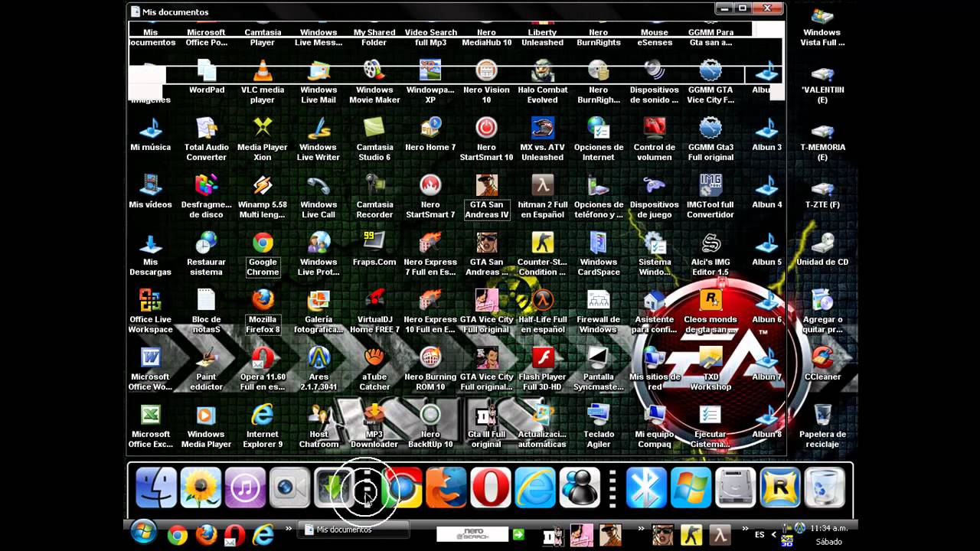Open Camtasia Recorder shortcut
The width and height of the screenshot is (980, 551).
(x=374, y=197)
